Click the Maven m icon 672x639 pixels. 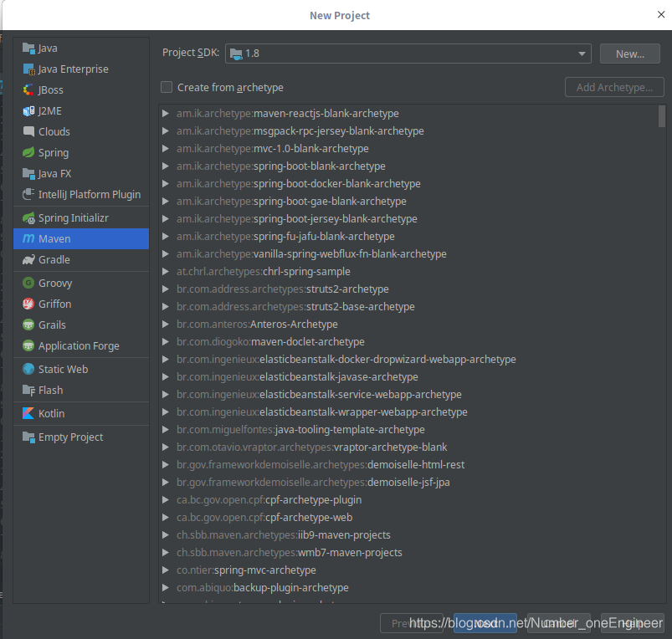click(28, 238)
